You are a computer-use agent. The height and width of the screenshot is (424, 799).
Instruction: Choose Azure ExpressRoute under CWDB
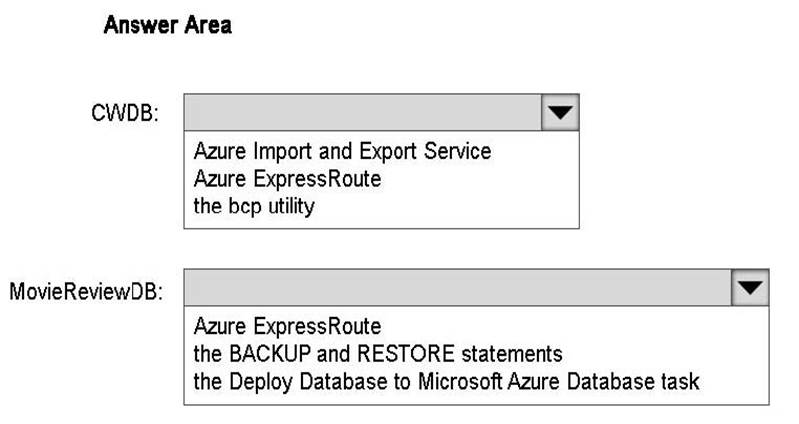click(287, 179)
